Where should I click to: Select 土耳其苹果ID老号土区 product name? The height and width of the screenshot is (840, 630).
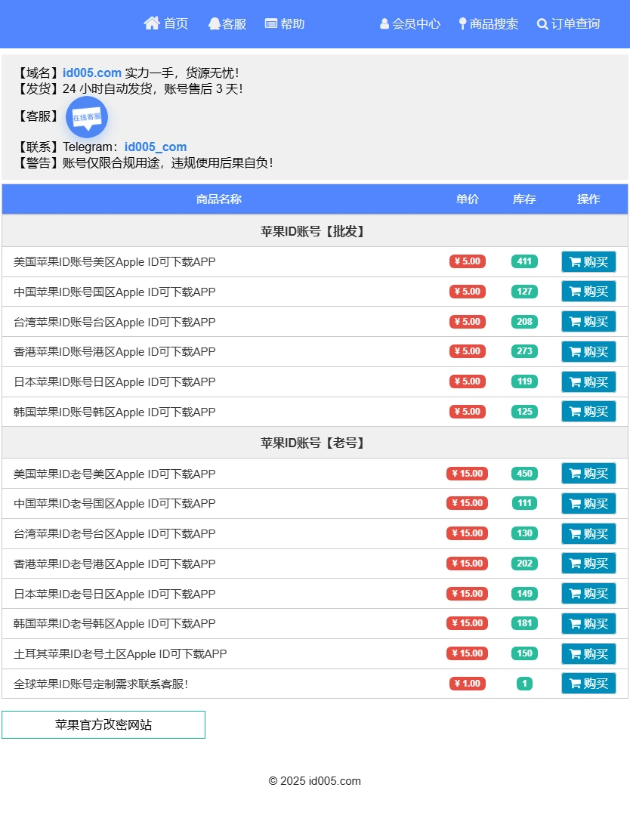click(120, 654)
